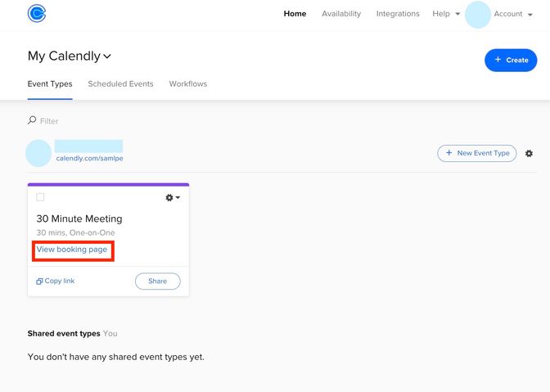The height and width of the screenshot is (392, 550).
Task: Open the user settings gear icon
Action: pyautogui.click(x=529, y=153)
